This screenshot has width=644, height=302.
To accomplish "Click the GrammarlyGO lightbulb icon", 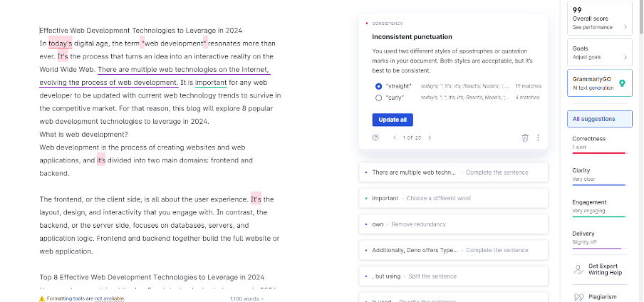I will click(622, 83).
